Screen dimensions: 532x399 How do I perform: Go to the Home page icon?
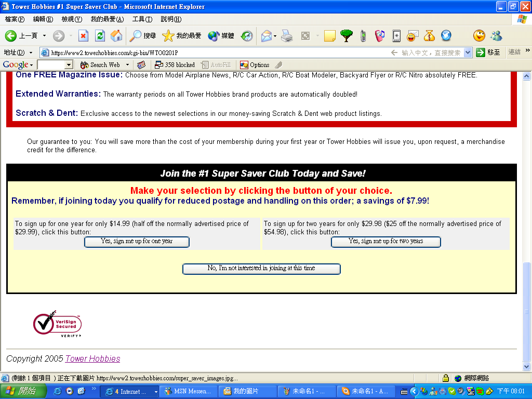point(116,36)
